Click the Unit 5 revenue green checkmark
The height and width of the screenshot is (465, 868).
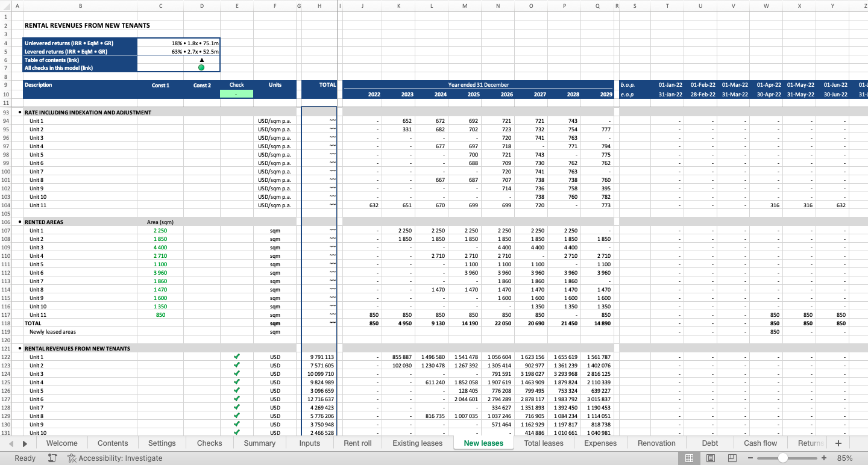click(237, 391)
